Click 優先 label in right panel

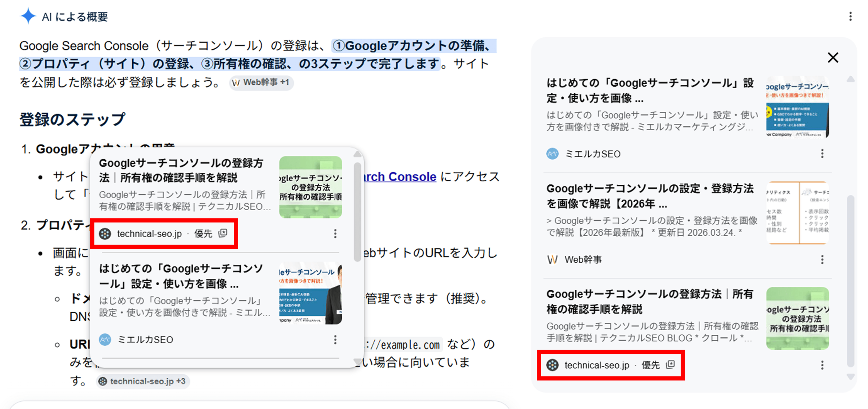[651, 365]
